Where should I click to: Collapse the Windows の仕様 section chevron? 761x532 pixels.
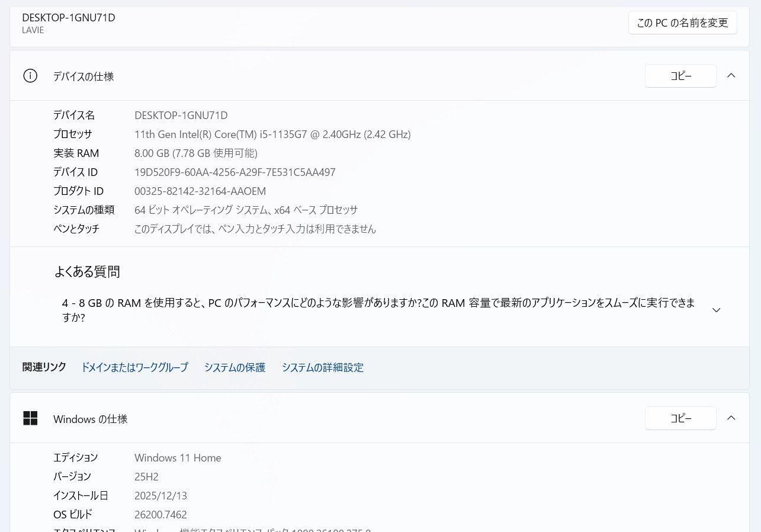click(731, 418)
